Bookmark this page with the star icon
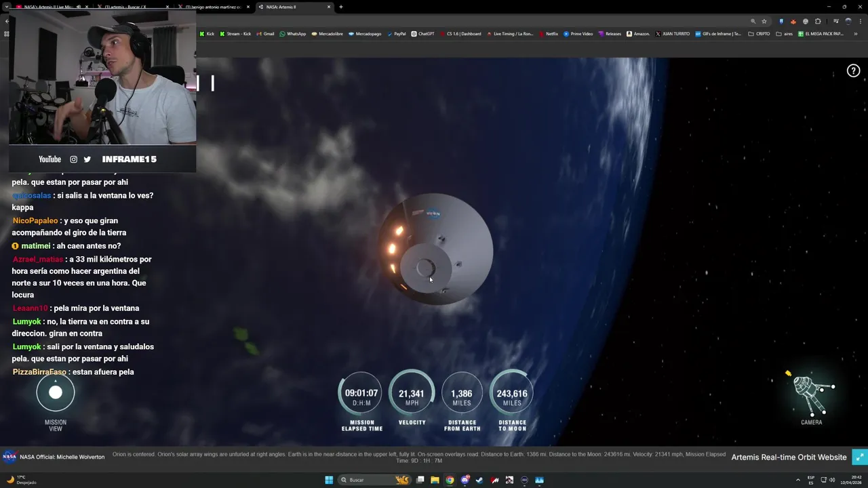 [764, 21]
